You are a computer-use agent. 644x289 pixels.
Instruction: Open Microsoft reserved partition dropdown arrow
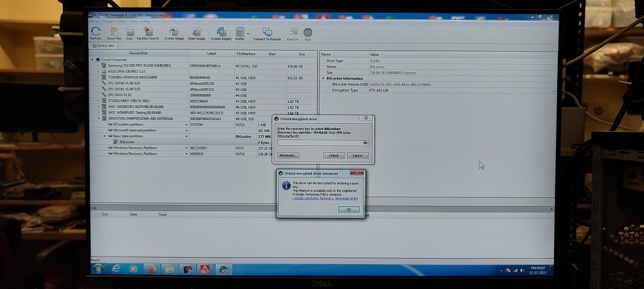186,130
